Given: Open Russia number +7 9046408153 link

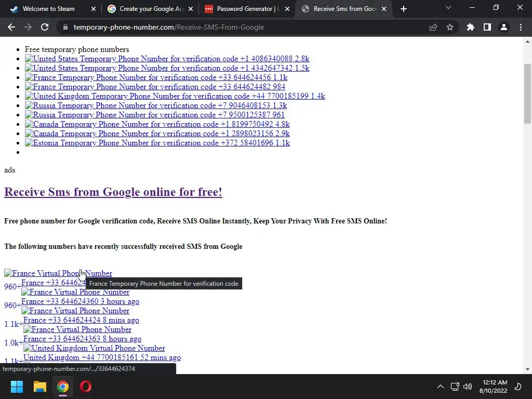Looking at the screenshot, I should 156,105.
